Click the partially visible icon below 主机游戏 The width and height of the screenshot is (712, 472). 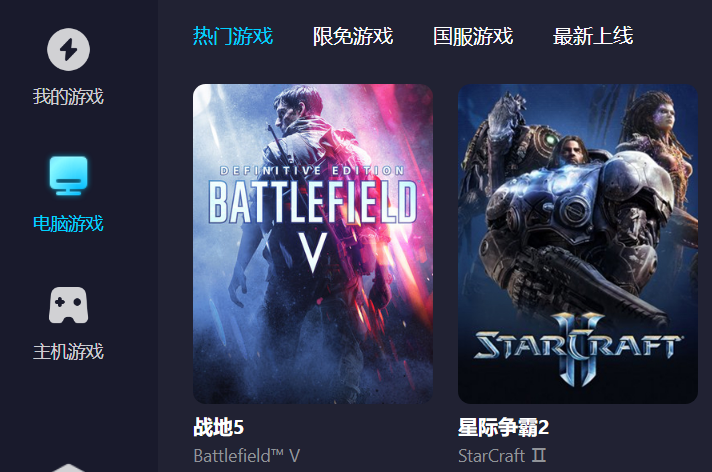[68, 468]
